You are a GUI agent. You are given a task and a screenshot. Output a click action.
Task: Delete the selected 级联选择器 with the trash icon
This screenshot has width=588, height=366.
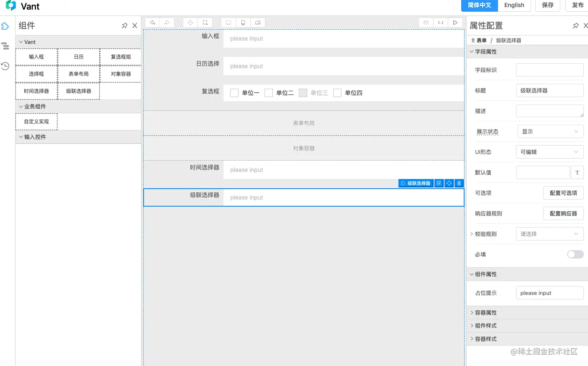[459, 183]
